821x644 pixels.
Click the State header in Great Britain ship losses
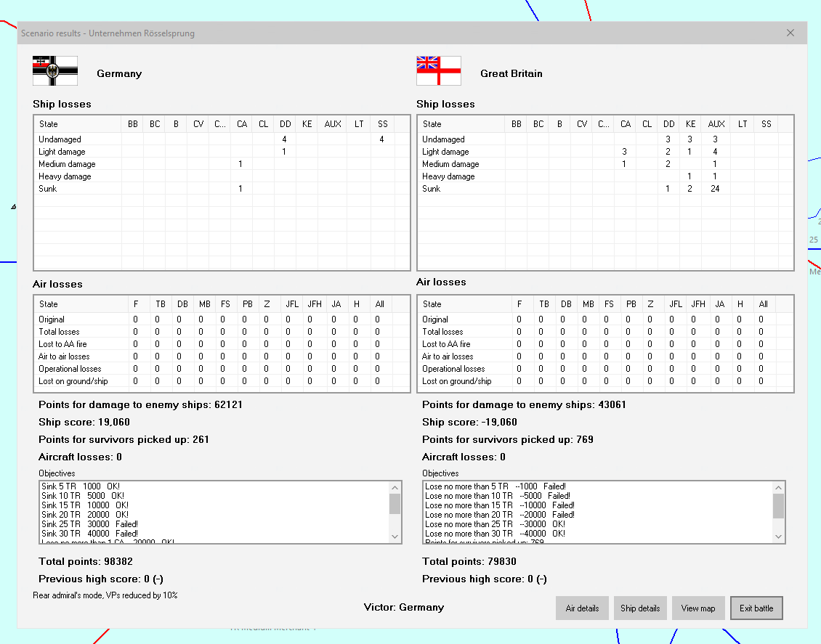(x=461, y=124)
